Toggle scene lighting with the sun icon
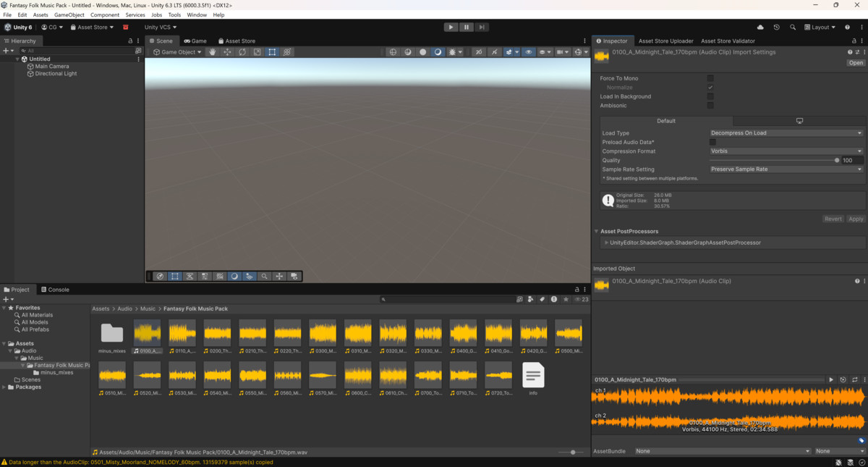 click(453, 52)
